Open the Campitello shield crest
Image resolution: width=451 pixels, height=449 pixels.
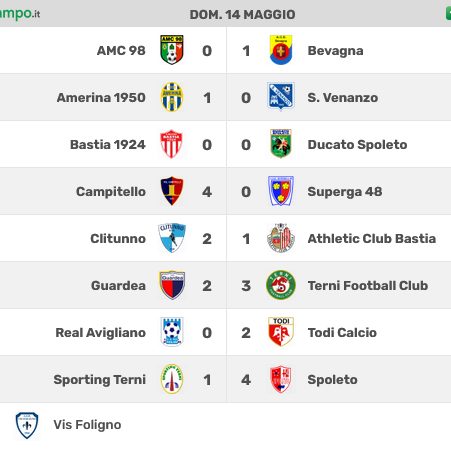[172, 191]
